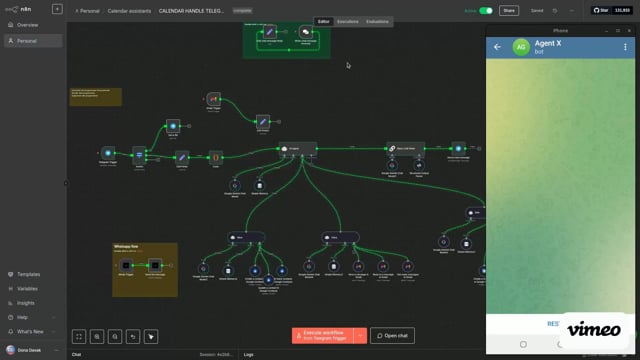This screenshot has height=360, width=640.
Task: Select the send message node in Whatsapp flow
Action: click(x=155, y=266)
